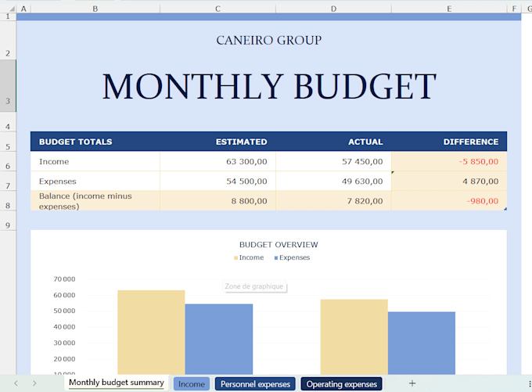Image resolution: width=532 pixels, height=392 pixels.
Task: Select column C header
Action: (217, 9)
